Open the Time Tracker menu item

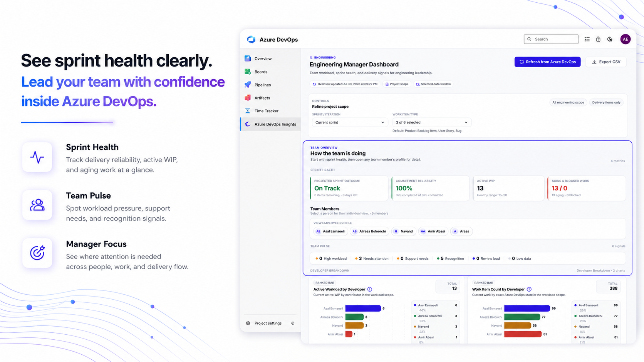pyautogui.click(x=270, y=111)
